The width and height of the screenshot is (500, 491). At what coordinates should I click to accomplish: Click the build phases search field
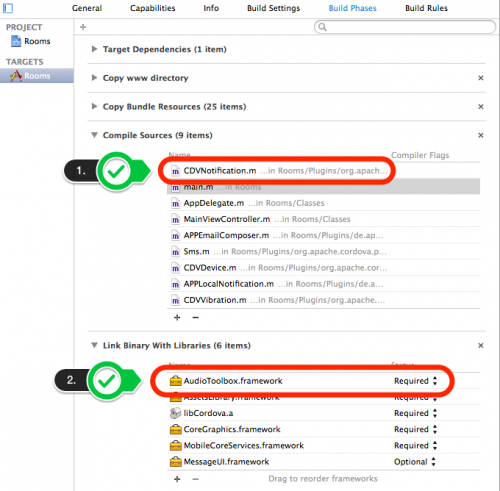click(x=405, y=27)
